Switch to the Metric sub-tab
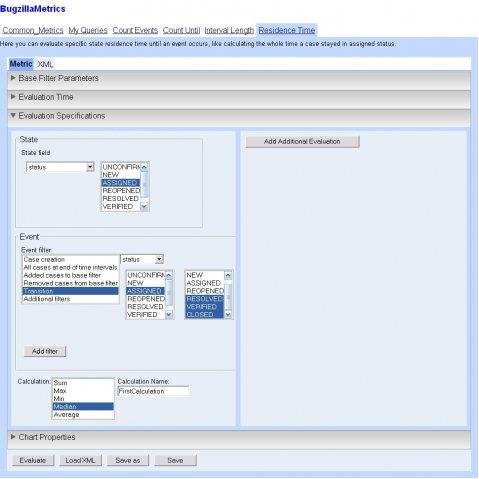 point(21,64)
